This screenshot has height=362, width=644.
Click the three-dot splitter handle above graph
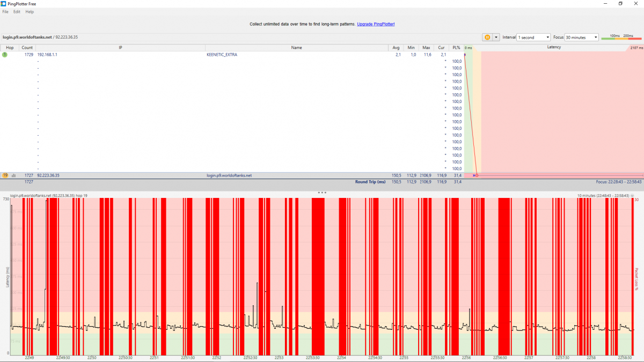[322, 192]
